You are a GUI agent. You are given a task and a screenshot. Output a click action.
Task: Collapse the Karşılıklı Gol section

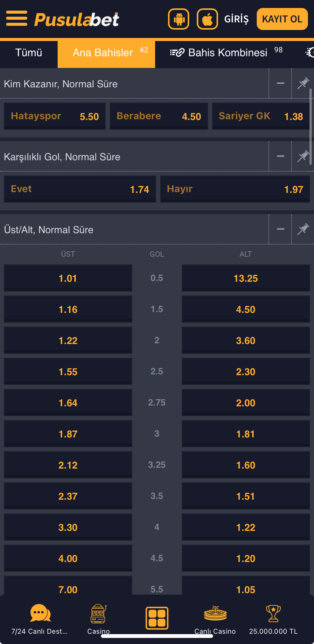[x=280, y=156]
